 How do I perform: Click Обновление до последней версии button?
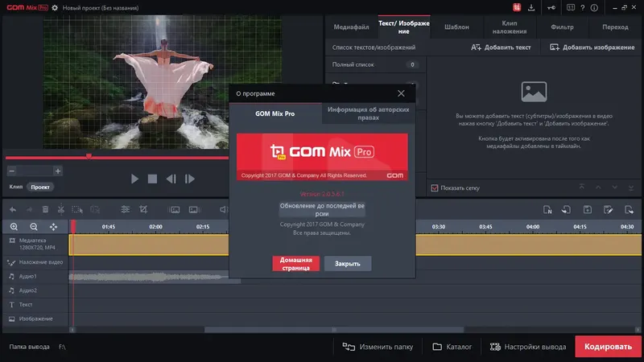(x=322, y=210)
